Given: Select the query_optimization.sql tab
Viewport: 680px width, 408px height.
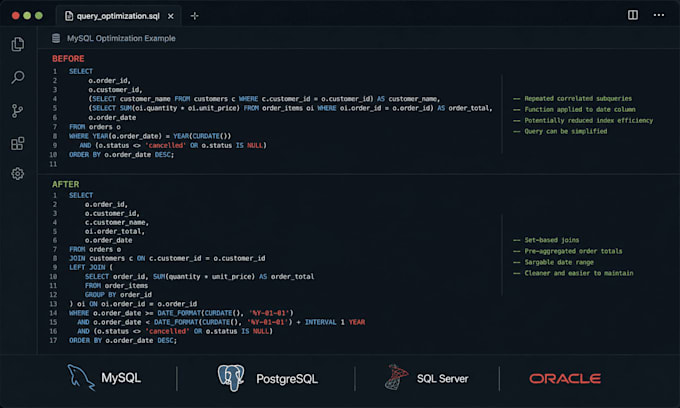Looking at the screenshot, I should coord(118,16).
